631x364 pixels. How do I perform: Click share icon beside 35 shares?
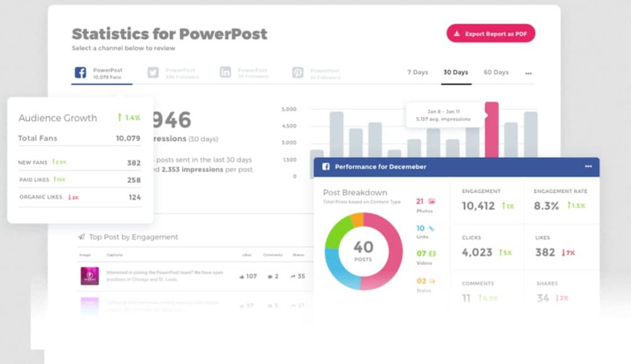(x=293, y=276)
